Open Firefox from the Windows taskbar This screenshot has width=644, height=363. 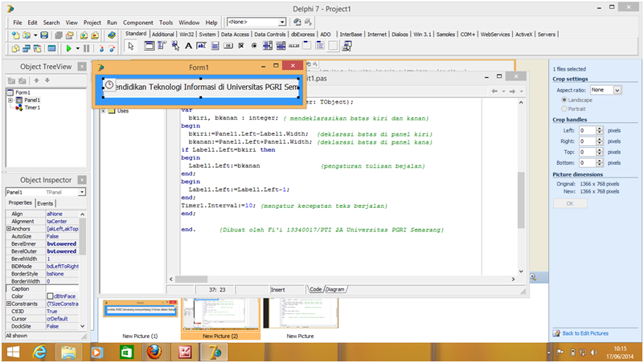154,352
